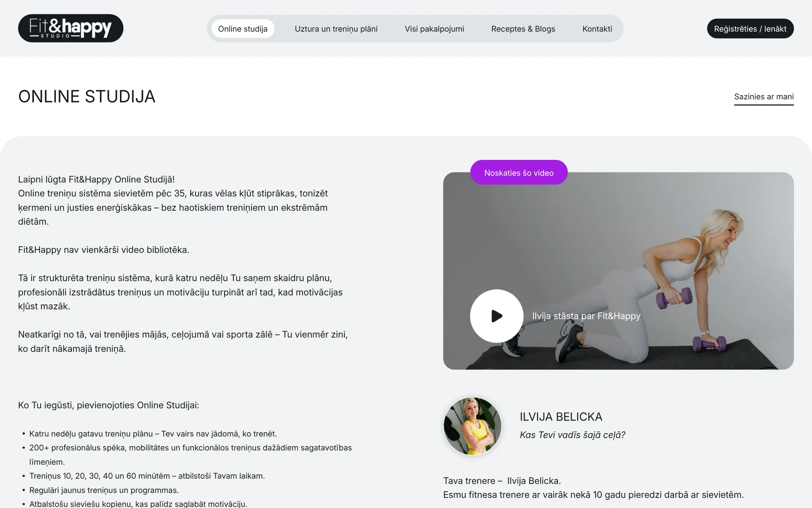Navigate to Kontakti
This screenshot has height=508, width=812.
click(x=597, y=29)
